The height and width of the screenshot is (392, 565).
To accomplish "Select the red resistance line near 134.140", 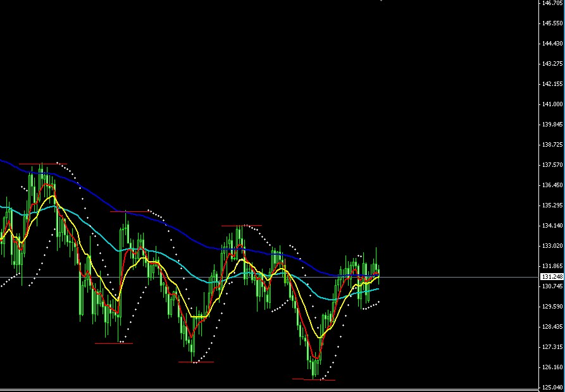I will (x=242, y=226).
